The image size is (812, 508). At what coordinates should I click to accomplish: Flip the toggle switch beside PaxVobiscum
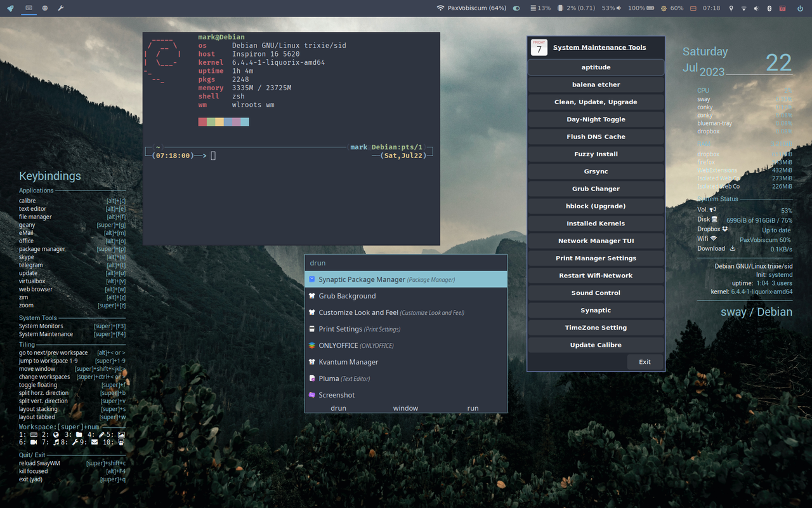tap(516, 8)
